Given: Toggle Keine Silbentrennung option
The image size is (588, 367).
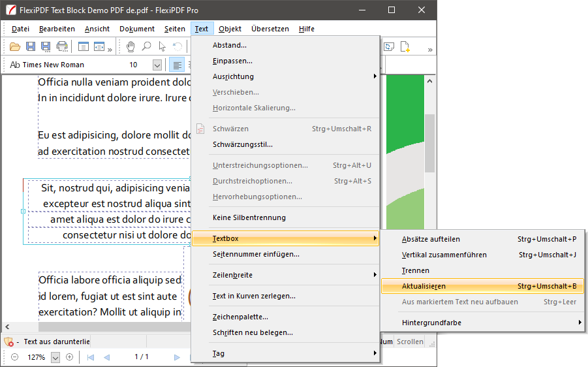Looking at the screenshot, I should pyautogui.click(x=285, y=217).
